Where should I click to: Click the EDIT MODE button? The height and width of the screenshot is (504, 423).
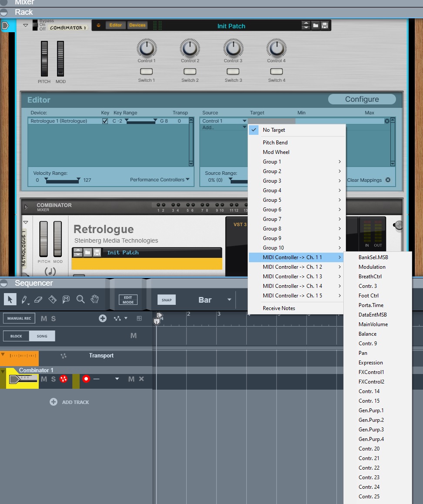(128, 300)
